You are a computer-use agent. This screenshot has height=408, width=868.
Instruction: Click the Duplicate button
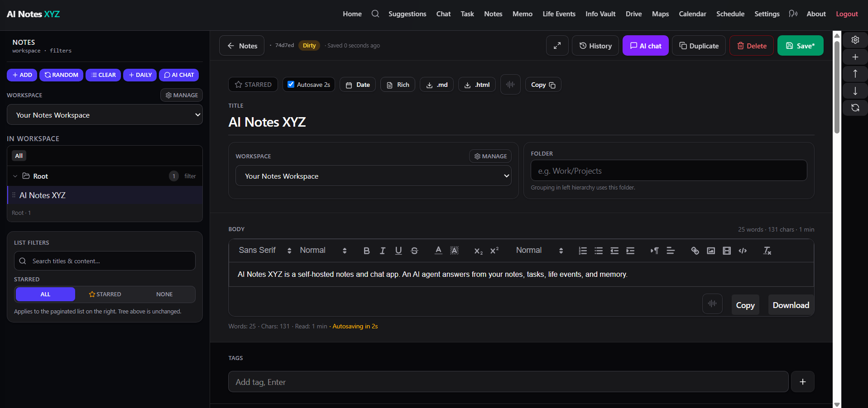[699, 45]
